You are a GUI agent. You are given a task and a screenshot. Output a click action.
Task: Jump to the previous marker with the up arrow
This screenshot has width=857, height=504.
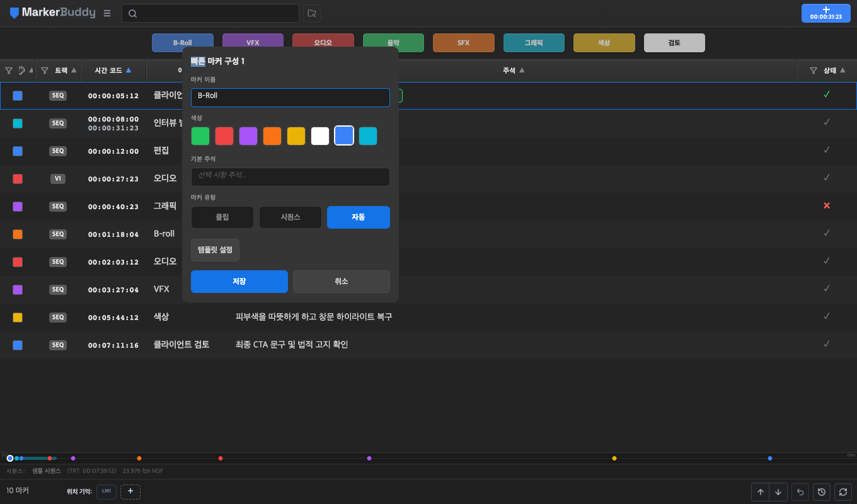[x=761, y=492]
